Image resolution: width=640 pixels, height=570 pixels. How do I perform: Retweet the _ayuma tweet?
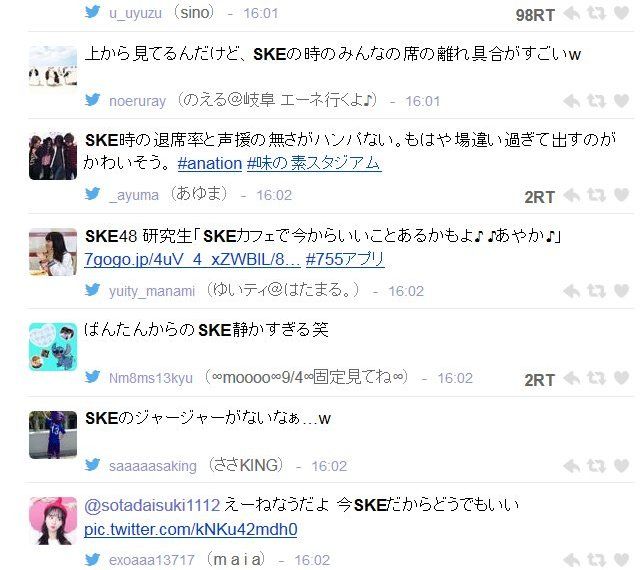pos(596,195)
